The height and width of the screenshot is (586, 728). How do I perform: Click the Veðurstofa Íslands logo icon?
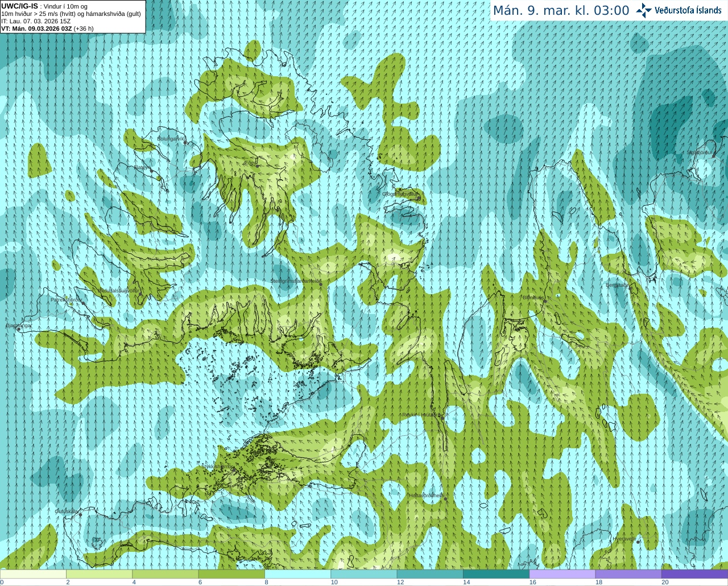[x=644, y=10]
